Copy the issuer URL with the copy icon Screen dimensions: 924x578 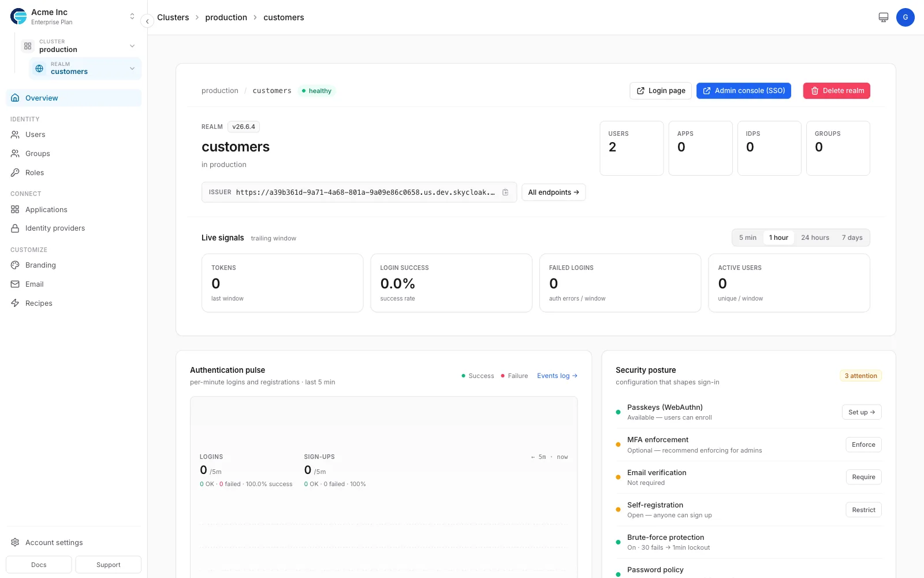coord(505,192)
